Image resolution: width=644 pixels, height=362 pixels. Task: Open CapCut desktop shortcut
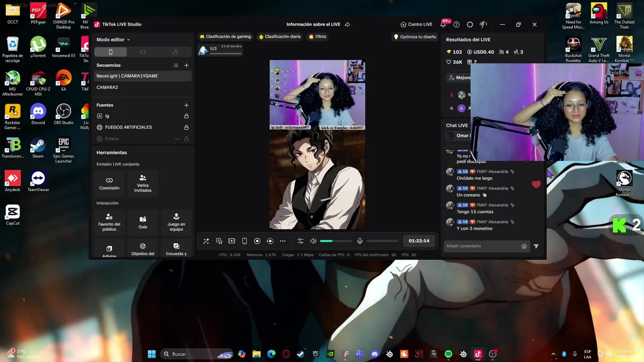(13, 215)
